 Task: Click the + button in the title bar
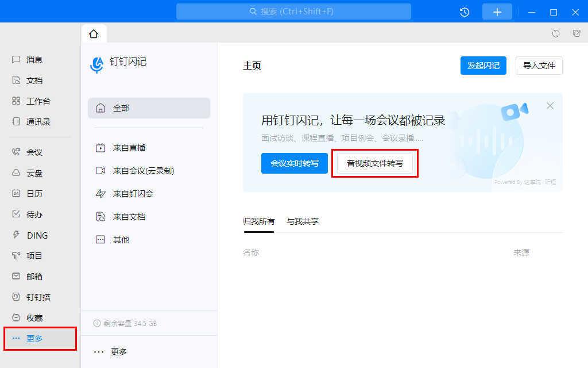497,11
